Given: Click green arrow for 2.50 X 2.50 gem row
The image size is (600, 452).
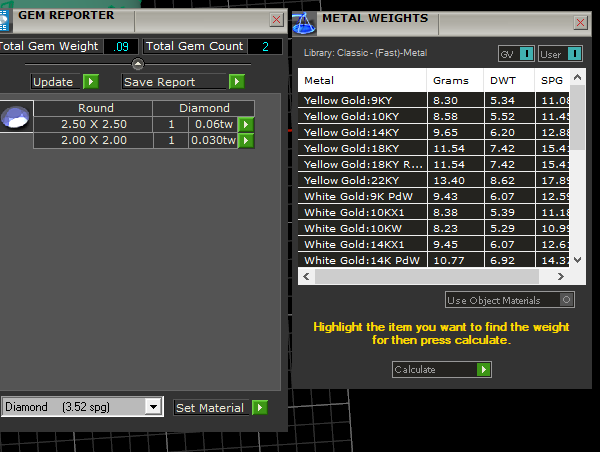Looking at the screenshot, I should tap(245, 125).
